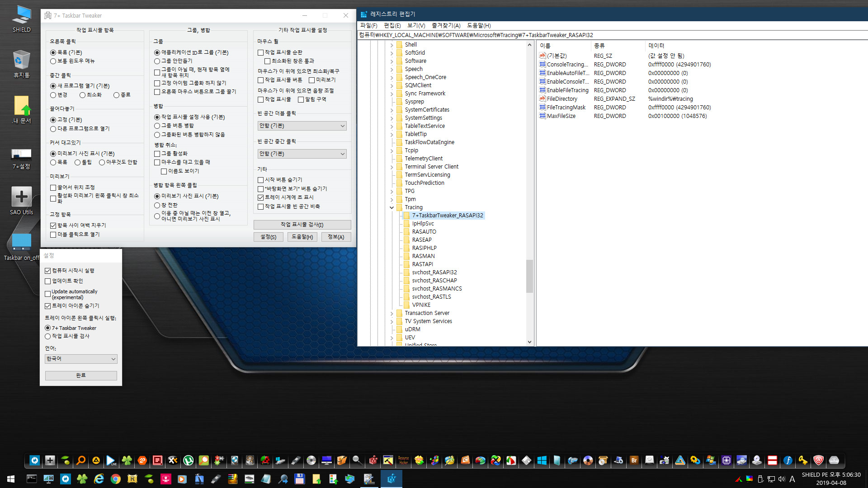Click the network icon in system tray
The height and width of the screenshot is (488, 868).
pos(771,479)
